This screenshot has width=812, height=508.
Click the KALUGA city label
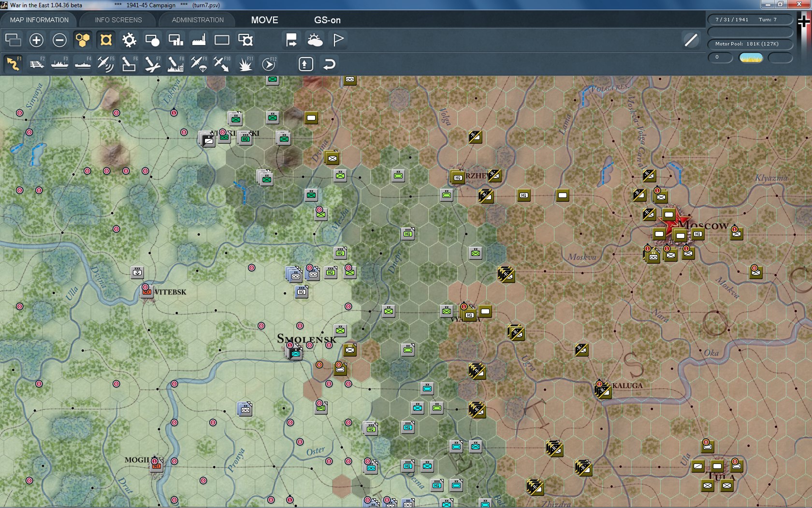point(627,386)
